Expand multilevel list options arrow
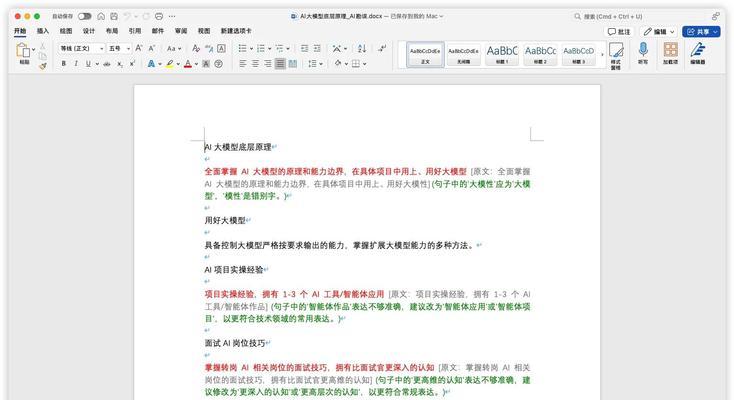The image size is (734, 400). (x=288, y=49)
